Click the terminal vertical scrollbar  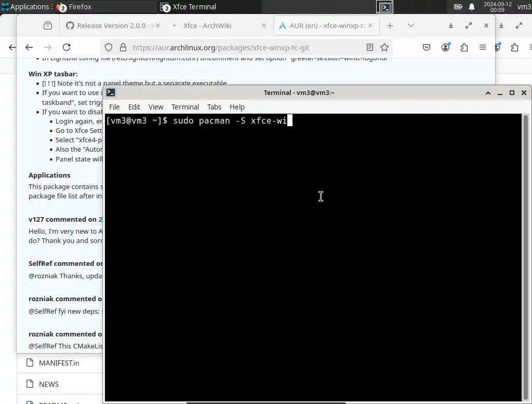(526, 257)
